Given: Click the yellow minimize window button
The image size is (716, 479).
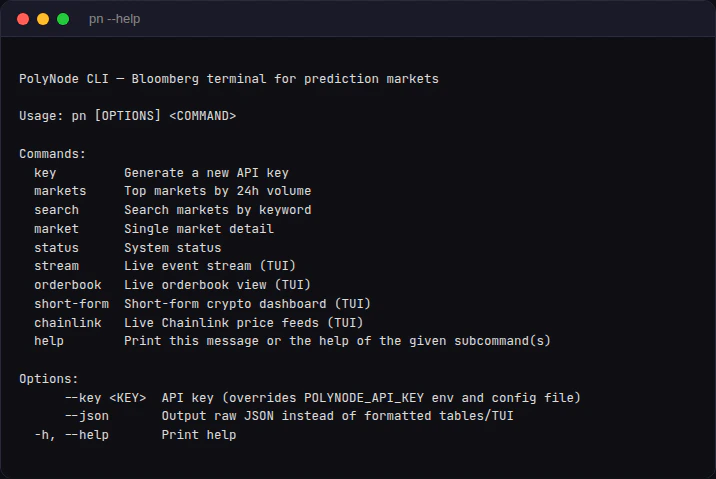Looking at the screenshot, I should pyautogui.click(x=43, y=19).
